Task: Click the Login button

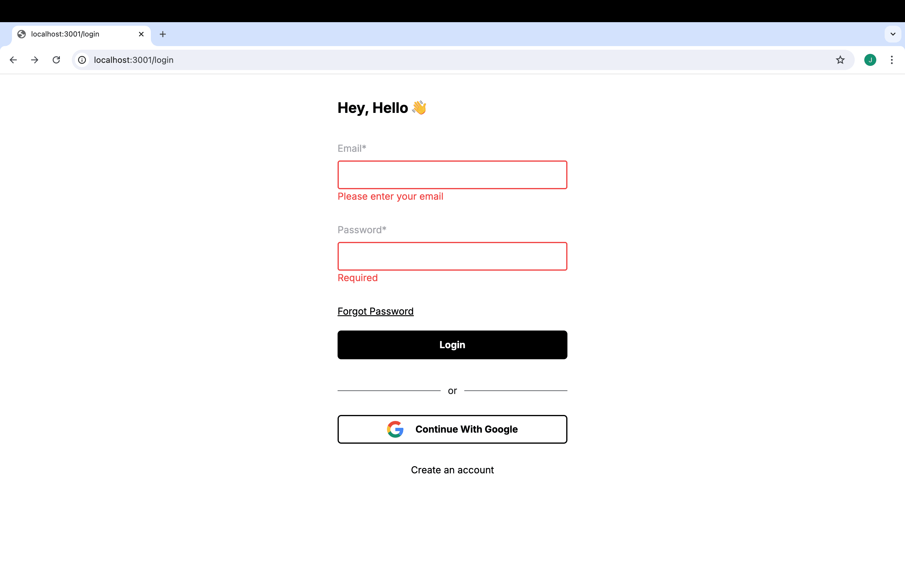Action: (452, 345)
